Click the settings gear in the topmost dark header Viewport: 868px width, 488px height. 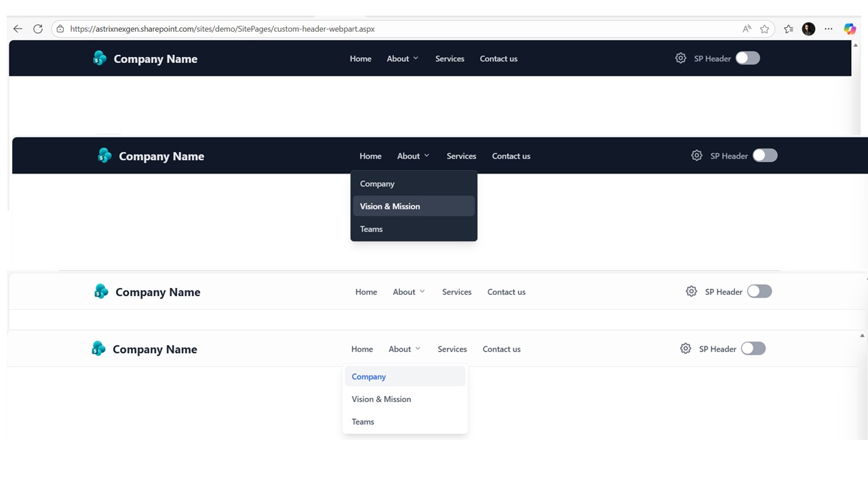coord(681,58)
